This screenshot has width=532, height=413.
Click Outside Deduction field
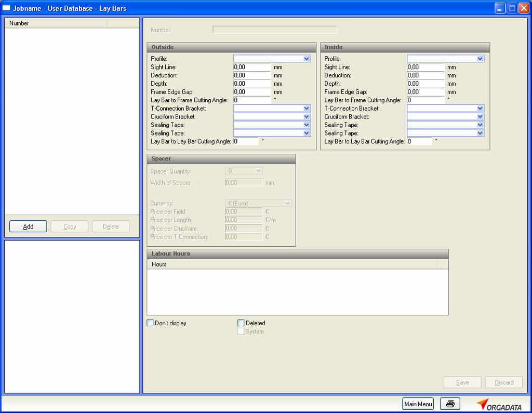pos(252,75)
